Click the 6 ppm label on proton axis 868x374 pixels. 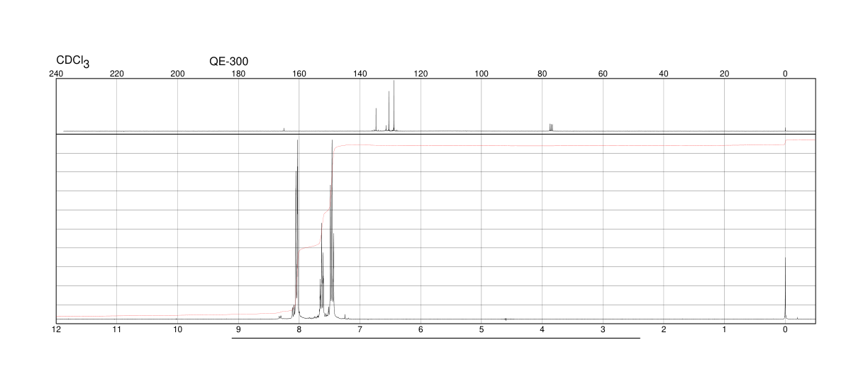[421, 330]
